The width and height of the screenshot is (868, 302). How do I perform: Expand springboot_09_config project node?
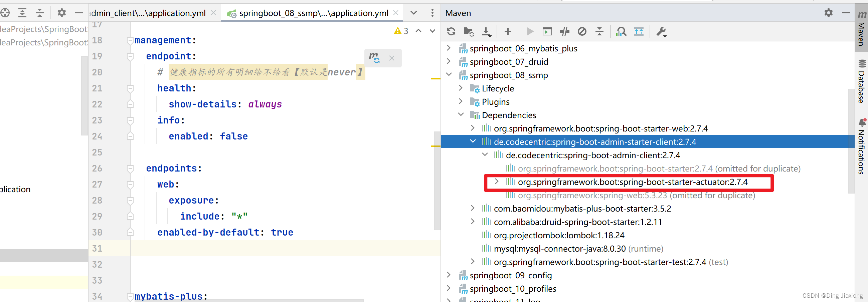click(x=449, y=275)
